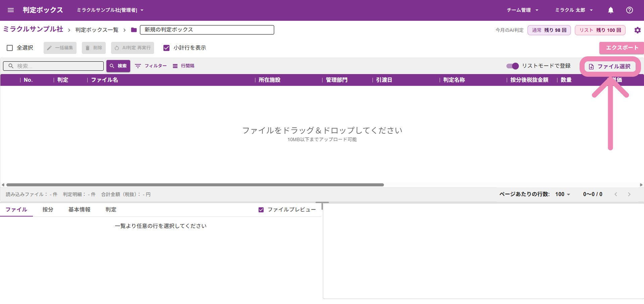Go to the next page arrow
Image resolution: width=644 pixels, height=304 pixels.
click(629, 194)
